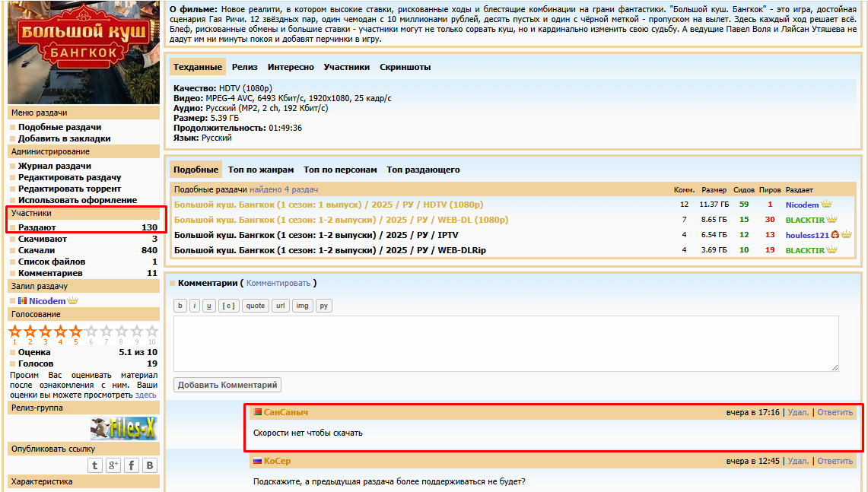Viewport: 868px width, 492px height.
Task: Click the Facebook share icon
Action: point(132,465)
